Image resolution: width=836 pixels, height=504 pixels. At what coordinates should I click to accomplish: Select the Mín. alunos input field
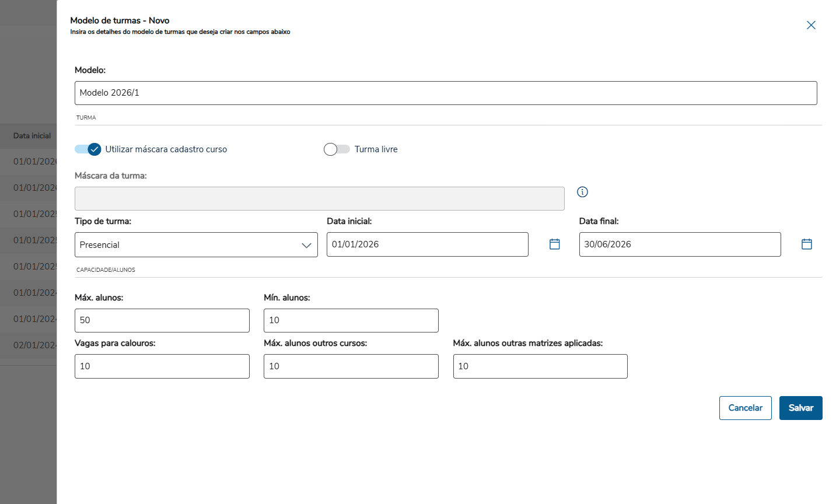[351, 320]
